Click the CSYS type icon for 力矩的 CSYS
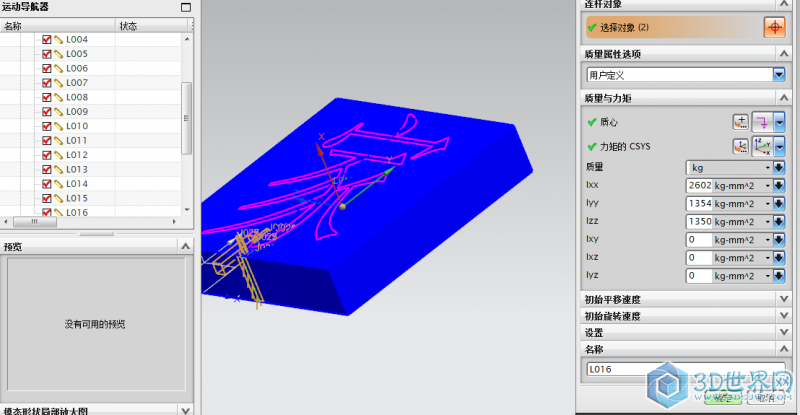The height and width of the screenshot is (415, 800). tap(763, 147)
